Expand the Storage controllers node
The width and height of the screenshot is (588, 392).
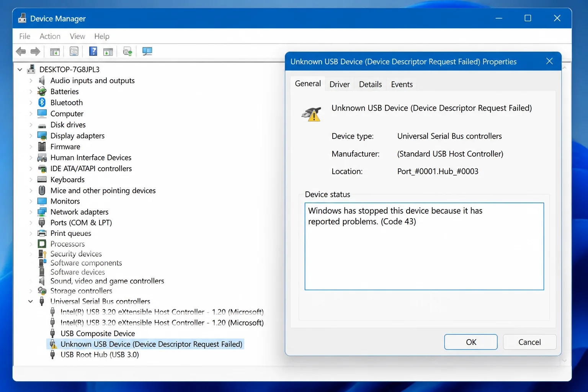point(31,291)
